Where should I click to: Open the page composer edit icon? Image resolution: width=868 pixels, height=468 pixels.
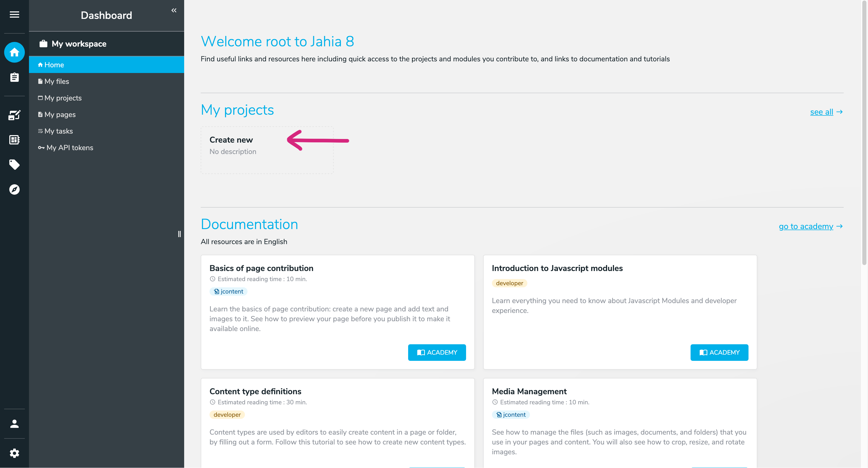tap(14, 115)
